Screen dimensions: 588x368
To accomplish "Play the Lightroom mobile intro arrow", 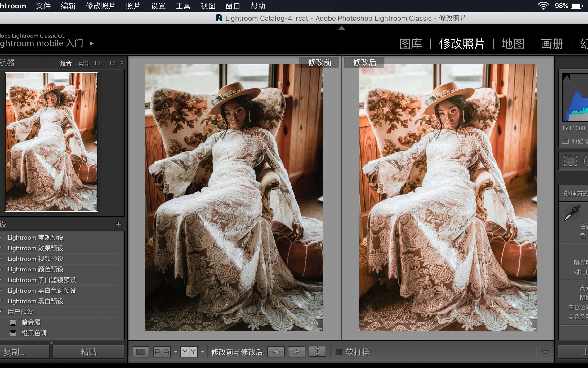I will 92,43.
